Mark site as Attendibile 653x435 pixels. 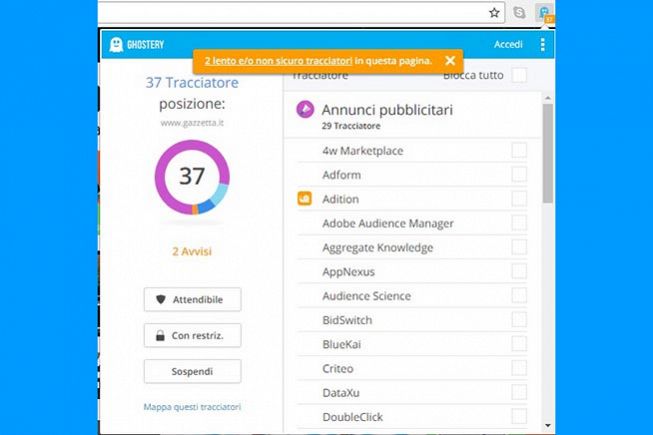click(192, 299)
